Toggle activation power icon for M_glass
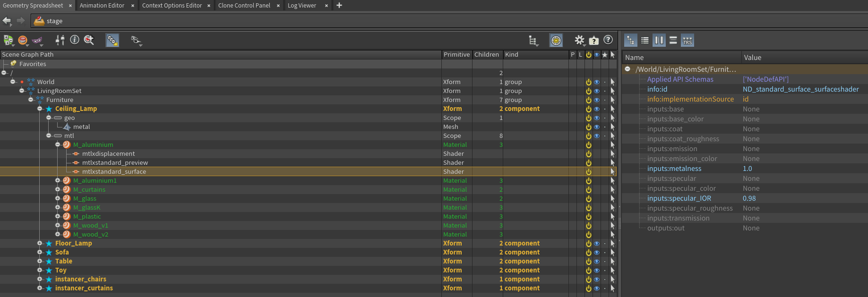The image size is (868, 297). click(589, 199)
